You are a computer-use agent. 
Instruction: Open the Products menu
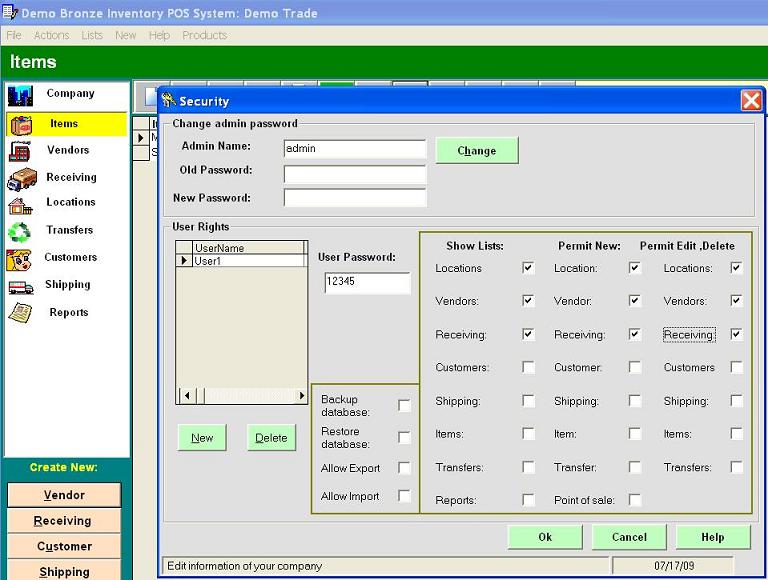tap(205, 35)
